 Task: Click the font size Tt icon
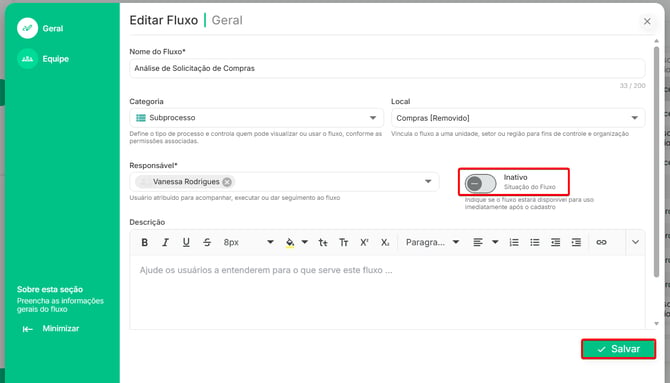pos(344,242)
